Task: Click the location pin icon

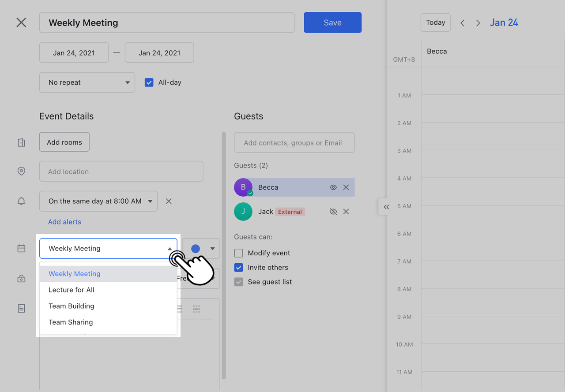Action: pyautogui.click(x=21, y=171)
